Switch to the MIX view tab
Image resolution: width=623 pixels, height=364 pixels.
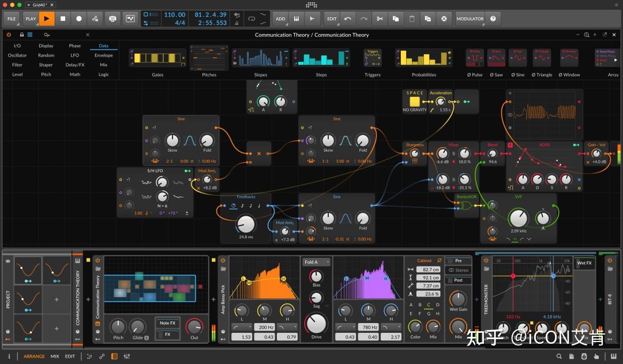pyautogui.click(x=55, y=357)
